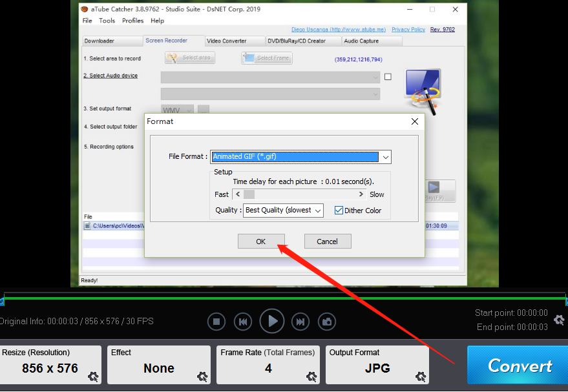Screen dimensions: 568x392
Task: Skip to the next frame
Action: pos(300,322)
